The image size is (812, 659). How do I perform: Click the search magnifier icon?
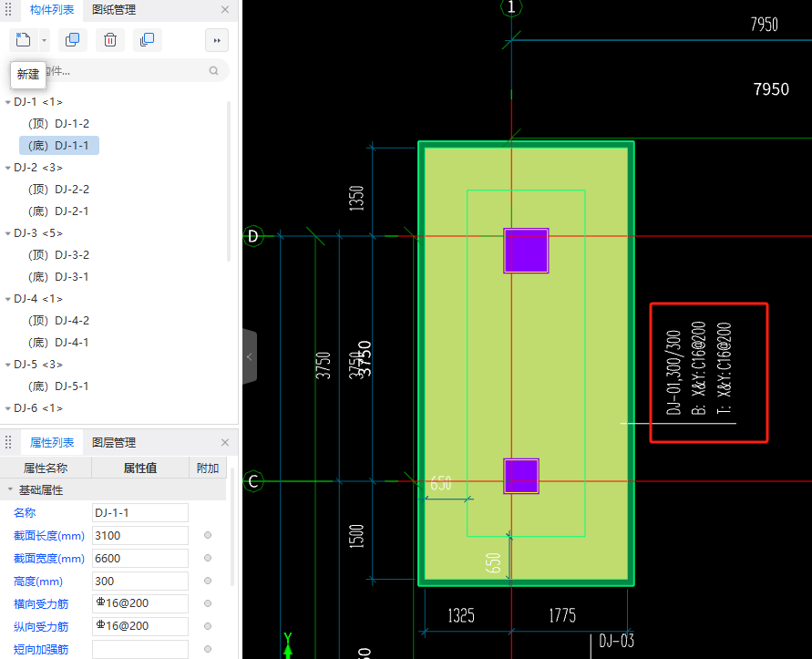(x=214, y=71)
